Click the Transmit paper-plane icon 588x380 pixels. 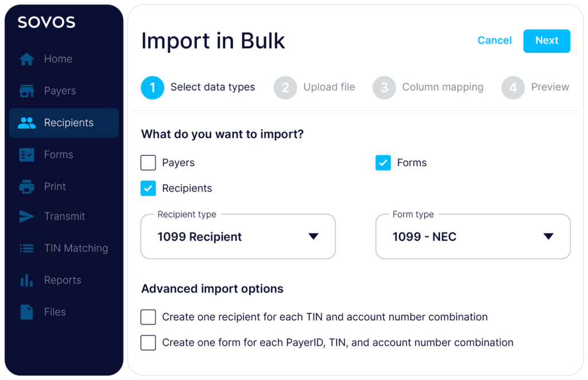click(x=26, y=216)
